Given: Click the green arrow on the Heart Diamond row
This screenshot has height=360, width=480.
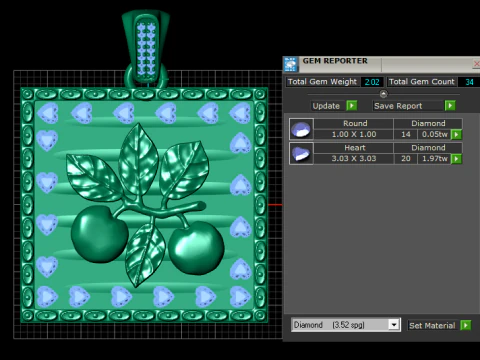Looking at the screenshot, I should tap(456, 159).
